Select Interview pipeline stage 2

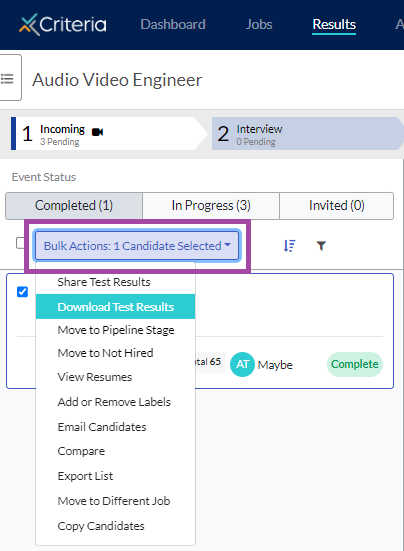click(307, 134)
